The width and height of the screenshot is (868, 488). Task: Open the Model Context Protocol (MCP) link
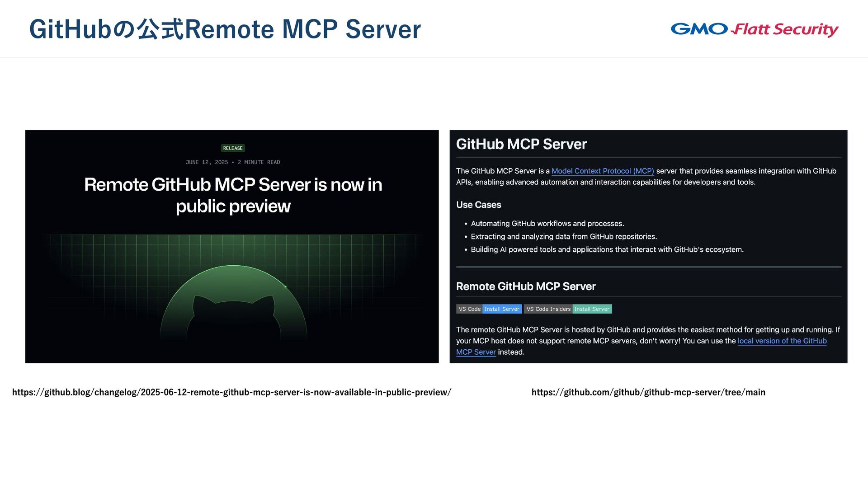pos(603,171)
